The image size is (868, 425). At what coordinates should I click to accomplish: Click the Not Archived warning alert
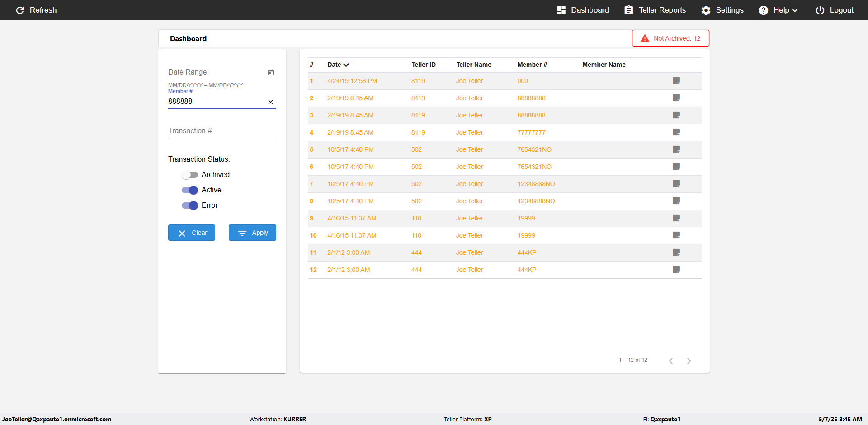click(670, 38)
